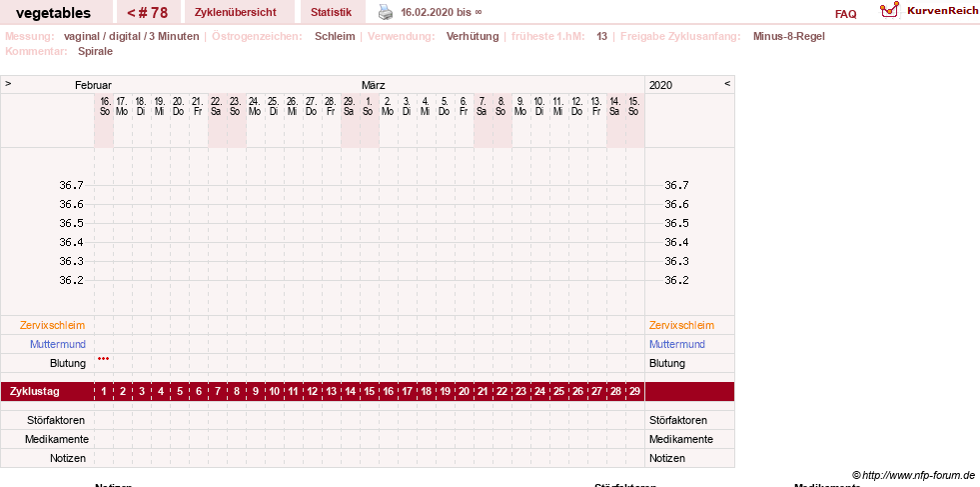
Task: Click cycle day 20 cell
Action: tap(464, 392)
